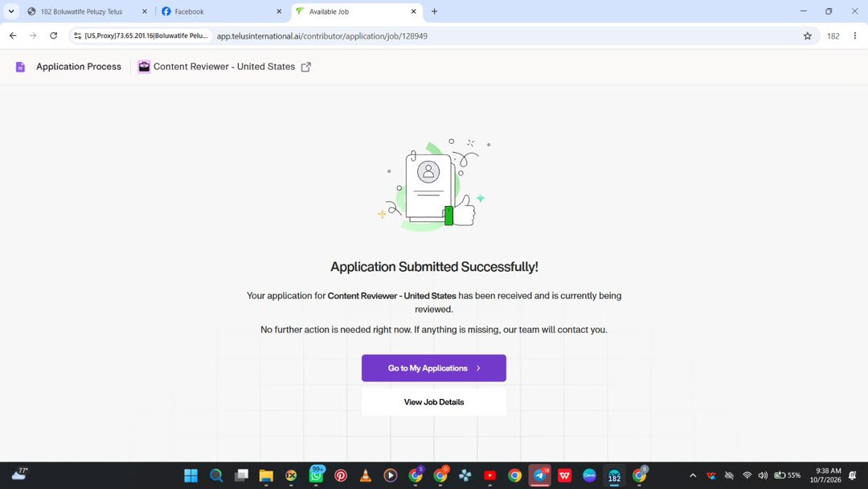Show hidden system tray icons
This screenshot has height=489, width=868.
[693, 475]
